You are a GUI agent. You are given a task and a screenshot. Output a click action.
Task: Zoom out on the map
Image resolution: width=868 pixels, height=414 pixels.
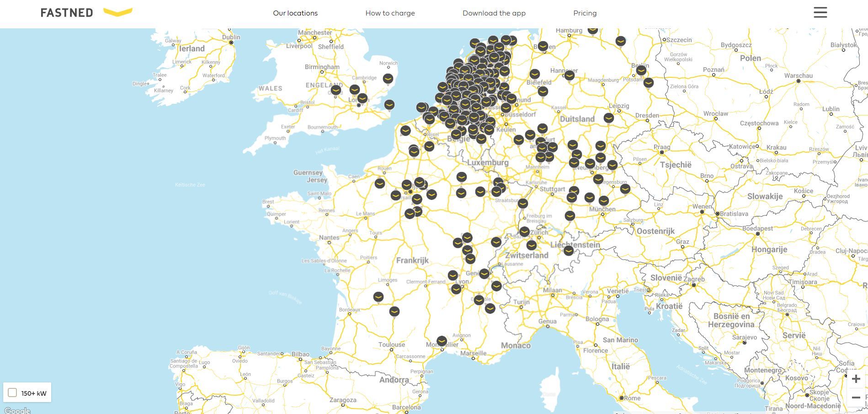pyautogui.click(x=856, y=398)
